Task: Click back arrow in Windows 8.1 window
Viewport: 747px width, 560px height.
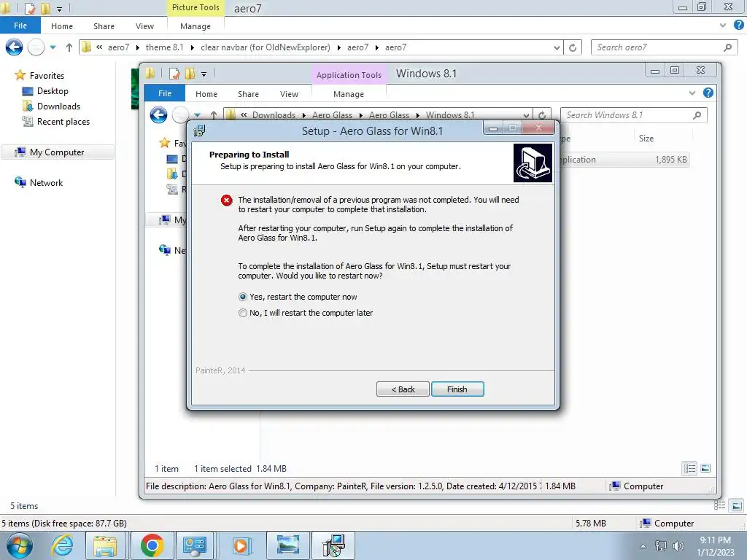Action: click(x=158, y=114)
